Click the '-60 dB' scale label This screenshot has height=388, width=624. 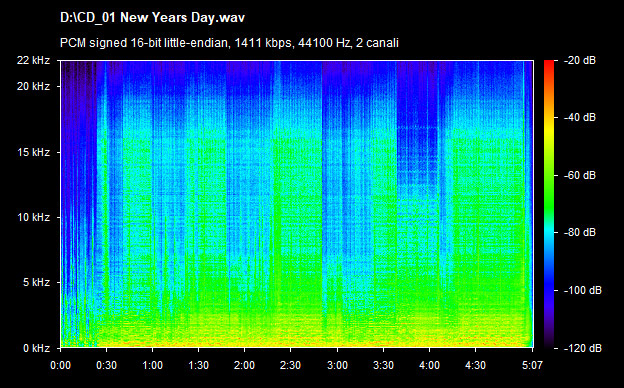click(580, 175)
